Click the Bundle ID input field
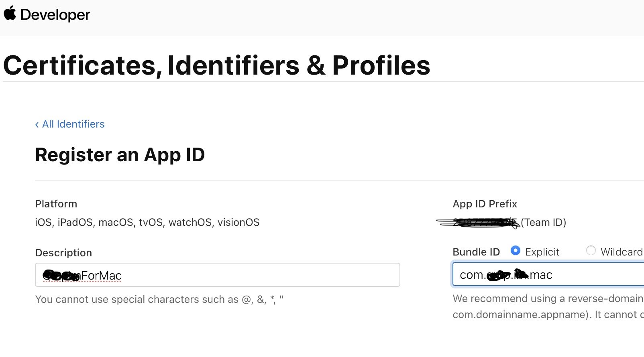Viewport: 644px width, 357px height. pyautogui.click(x=548, y=274)
